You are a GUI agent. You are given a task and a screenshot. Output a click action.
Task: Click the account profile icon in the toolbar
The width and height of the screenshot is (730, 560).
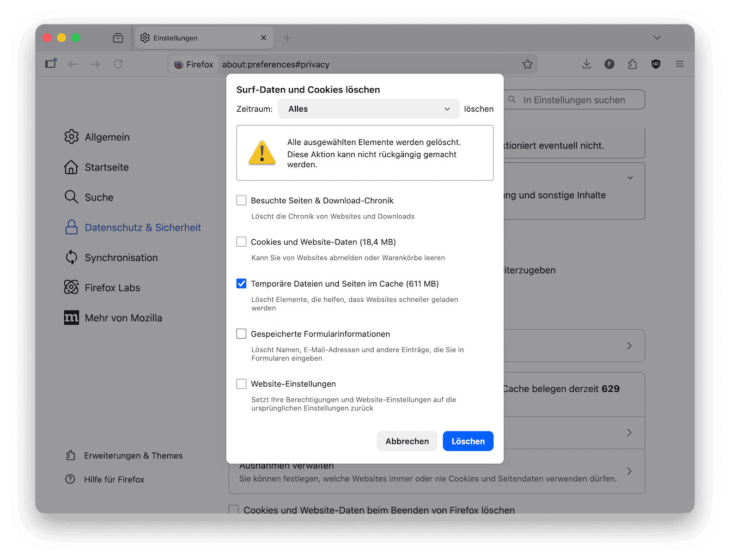tap(609, 64)
